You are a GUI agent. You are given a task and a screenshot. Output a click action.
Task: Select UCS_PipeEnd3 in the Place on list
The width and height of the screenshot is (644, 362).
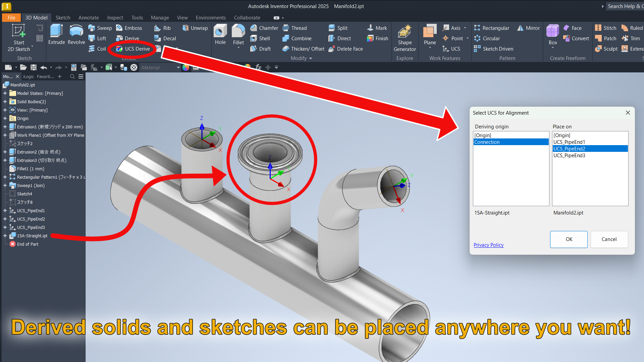click(x=569, y=156)
